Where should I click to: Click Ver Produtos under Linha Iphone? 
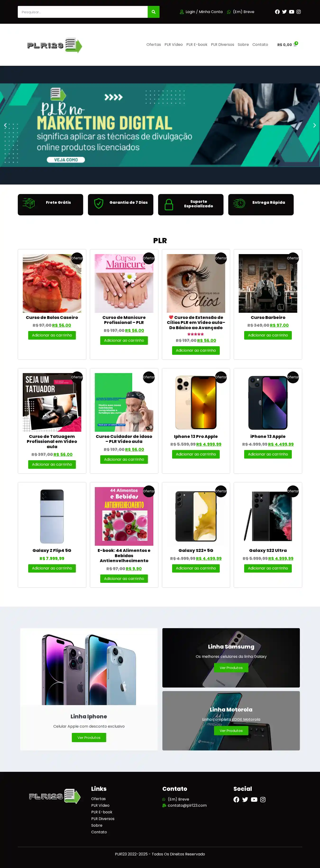coord(89,738)
